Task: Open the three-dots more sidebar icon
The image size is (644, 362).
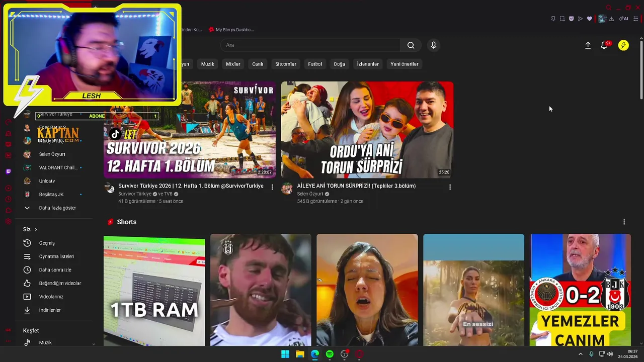Action: (8, 341)
